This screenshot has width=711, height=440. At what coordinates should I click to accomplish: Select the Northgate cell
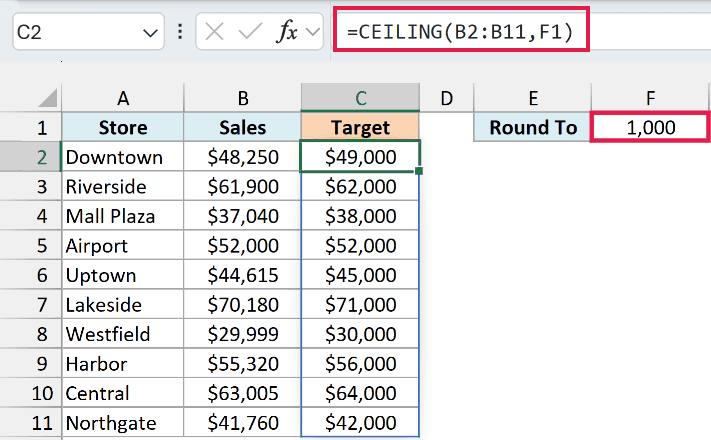coord(123,422)
